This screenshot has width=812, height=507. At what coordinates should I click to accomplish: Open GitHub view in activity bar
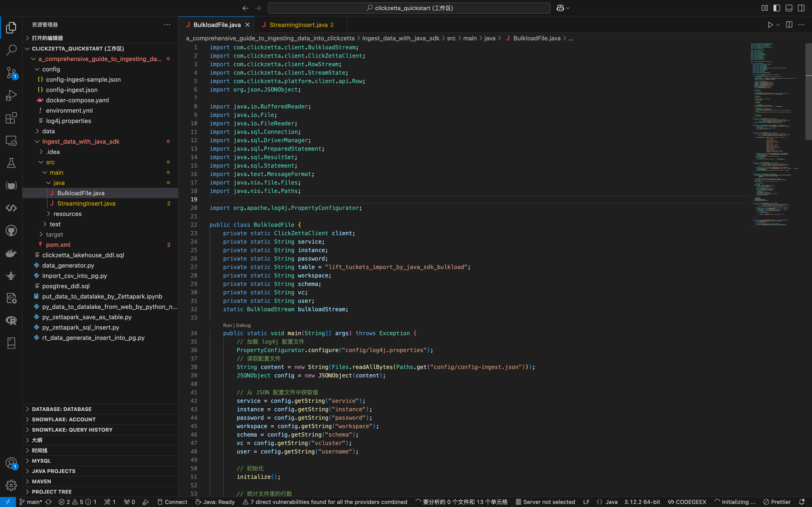(11, 231)
